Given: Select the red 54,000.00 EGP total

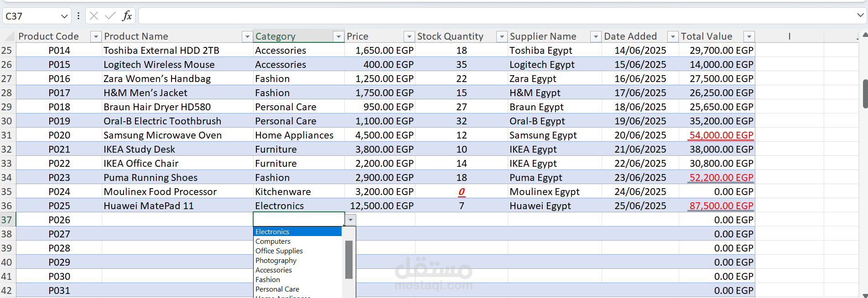Looking at the screenshot, I should 717,135.
